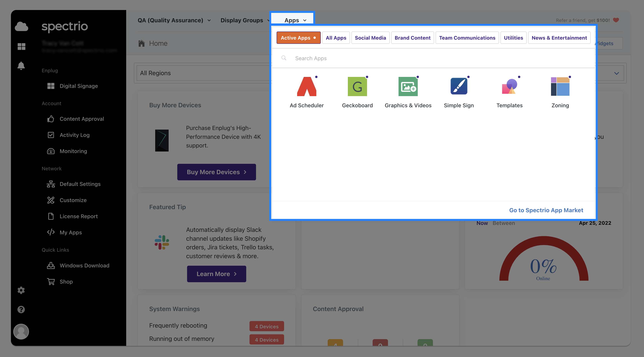Click the Buy More Devices button
This screenshot has width=644, height=357.
click(x=216, y=172)
